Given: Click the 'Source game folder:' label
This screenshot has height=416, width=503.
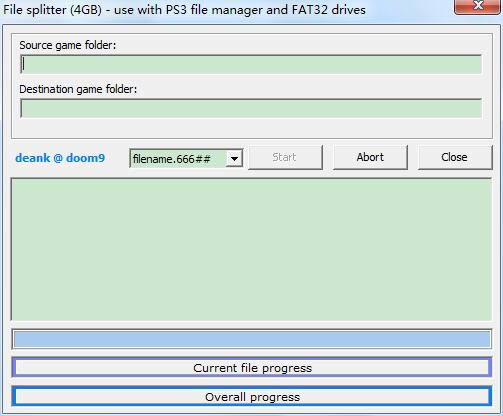Looking at the screenshot, I should 68,45.
